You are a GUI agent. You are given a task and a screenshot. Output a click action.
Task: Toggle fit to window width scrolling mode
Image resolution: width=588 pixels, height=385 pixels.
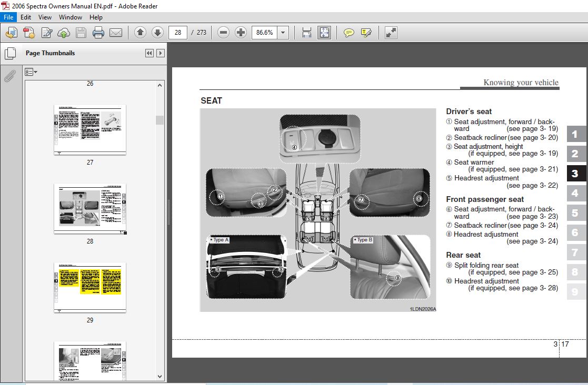[x=307, y=33]
